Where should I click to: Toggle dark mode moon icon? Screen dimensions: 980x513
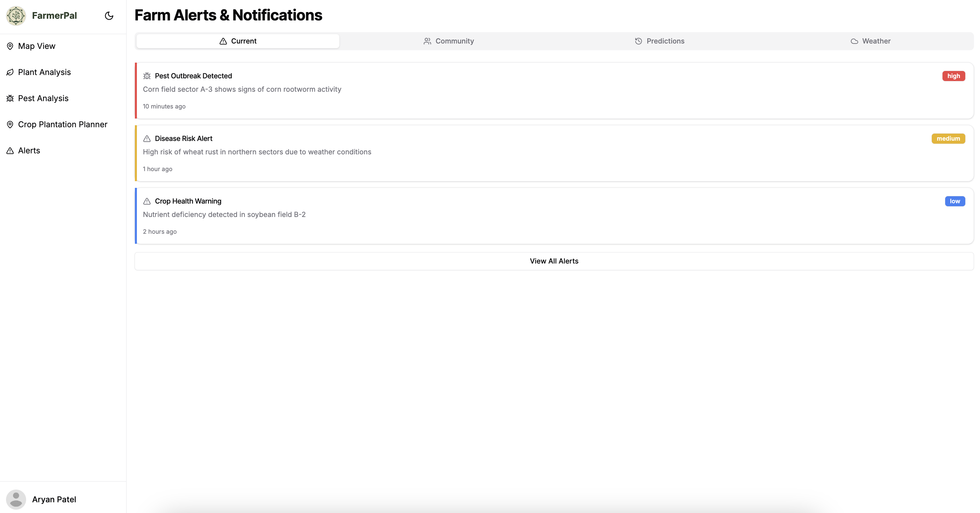click(x=109, y=16)
